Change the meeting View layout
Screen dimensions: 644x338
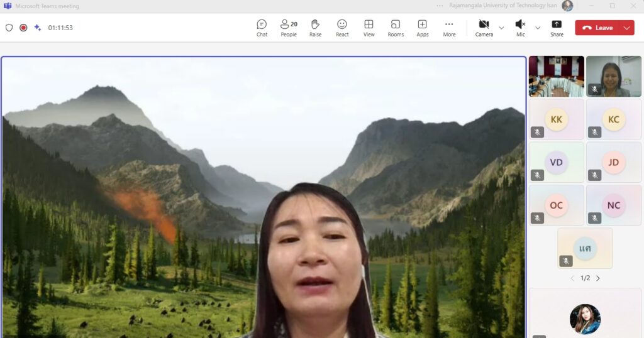[x=369, y=28]
